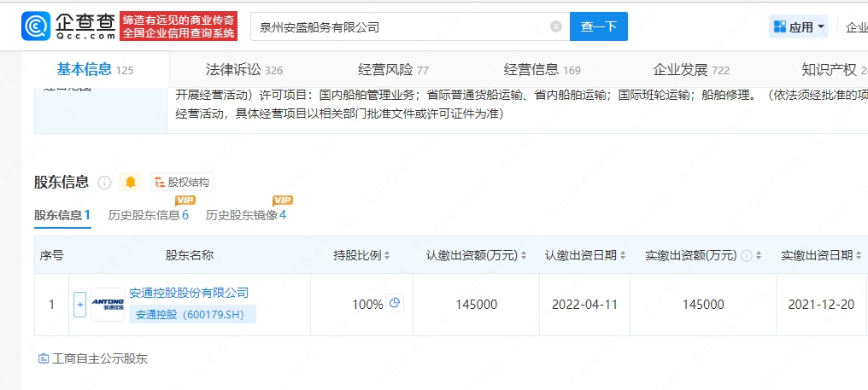Open the info icon beside 股东信息
The image size is (868, 390).
104,183
